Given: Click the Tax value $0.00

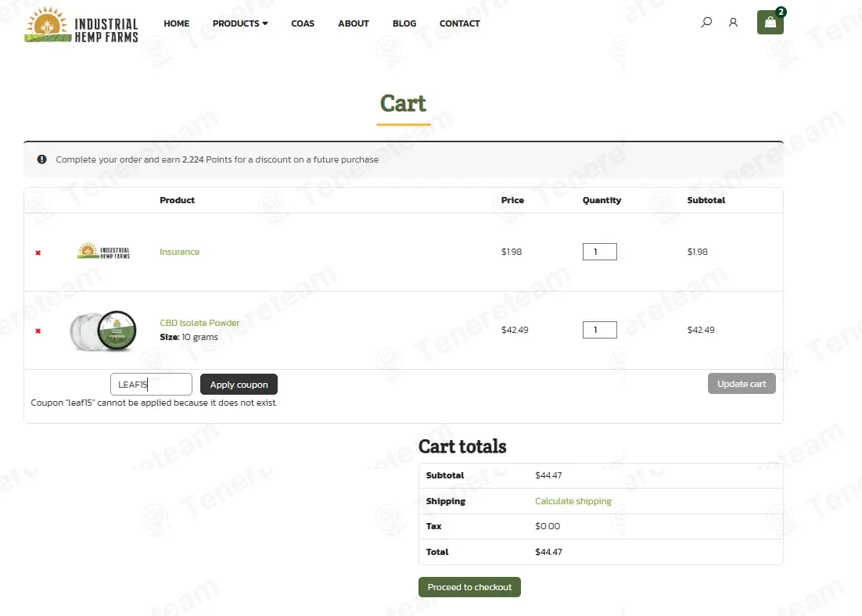Looking at the screenshot, I should pos(548,526).
